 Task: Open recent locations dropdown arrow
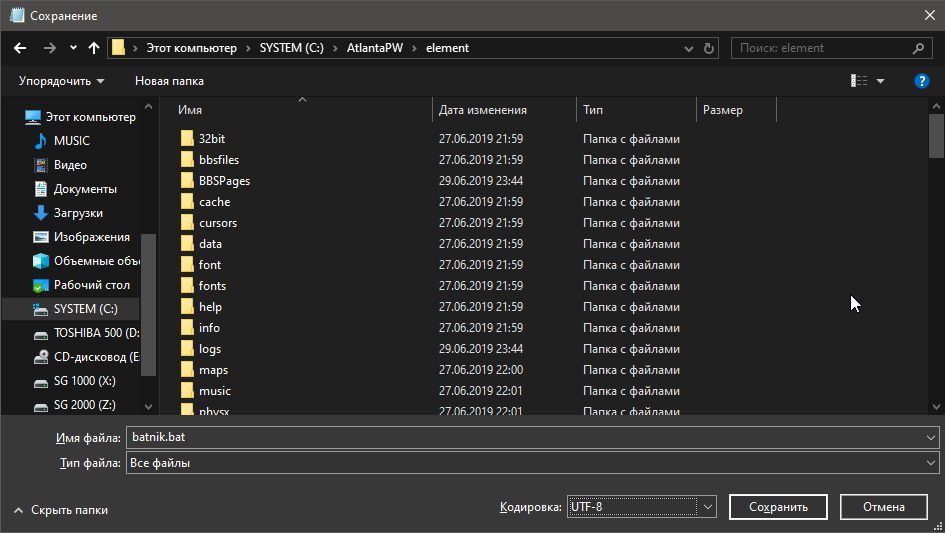coord(73,48)
